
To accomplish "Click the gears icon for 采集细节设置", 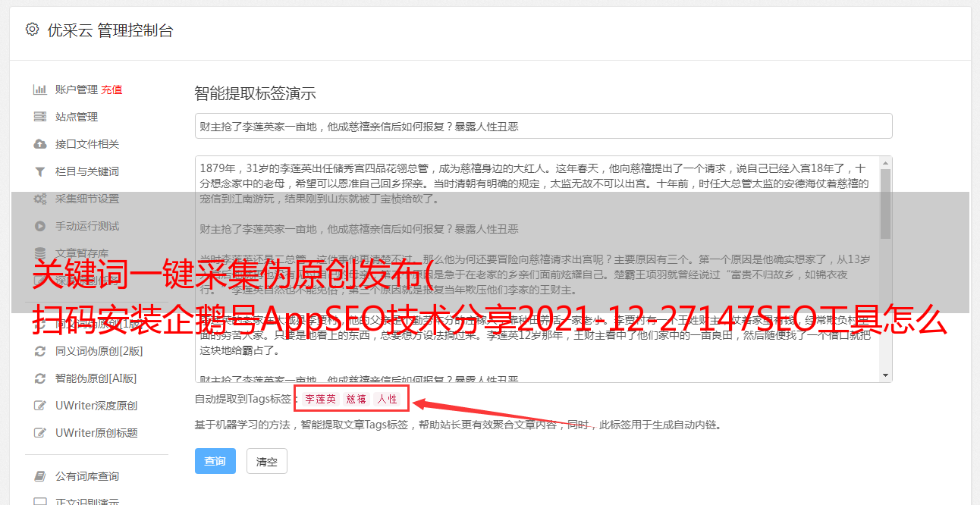I will tap(39, 199).
